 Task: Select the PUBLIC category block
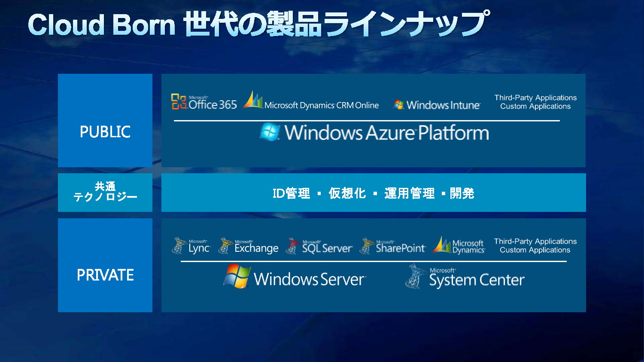coord(105,121)
